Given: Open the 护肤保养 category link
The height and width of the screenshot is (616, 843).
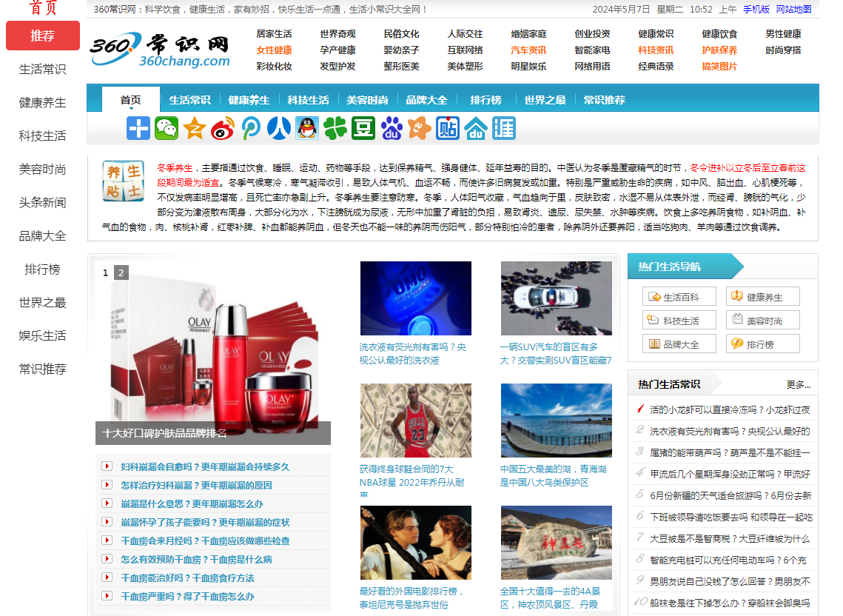Looking at the screenshot, I should [719, 50].
